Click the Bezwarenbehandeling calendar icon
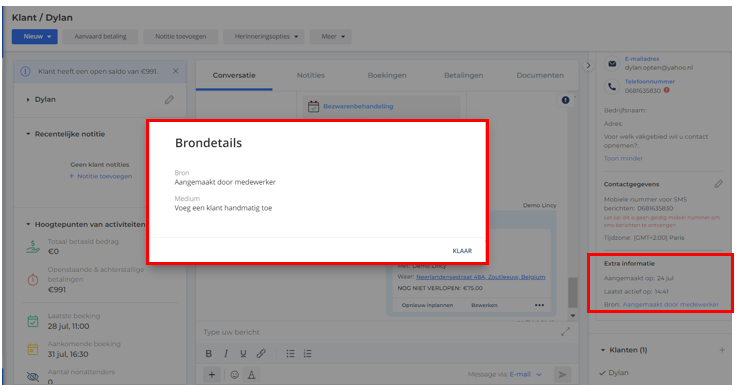Image resolution: width=739 pixels, height=385 pixels. pyautogui.click(x=313, y=106)
